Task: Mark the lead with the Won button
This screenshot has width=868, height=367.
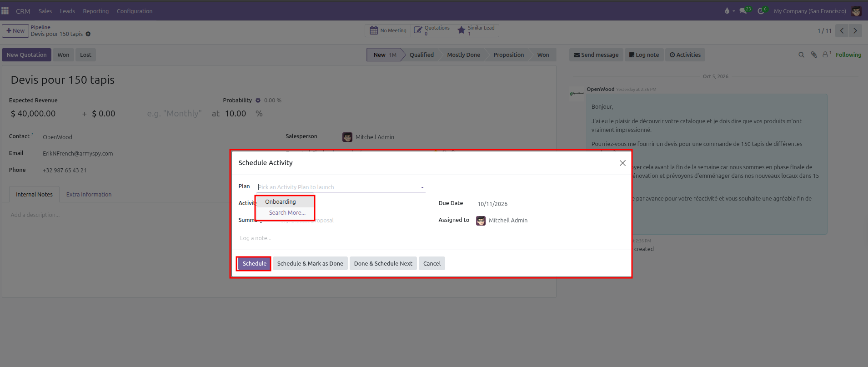Action: pos(63,55)
